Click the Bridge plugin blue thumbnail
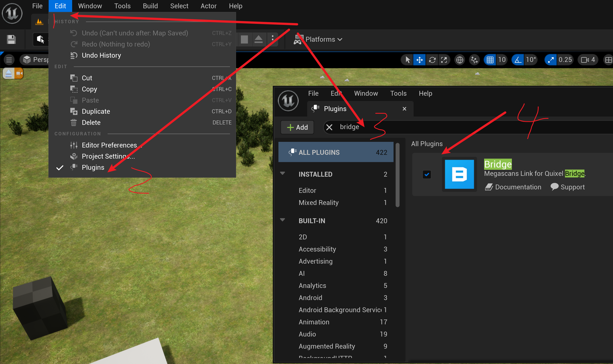 coord(459,174)
